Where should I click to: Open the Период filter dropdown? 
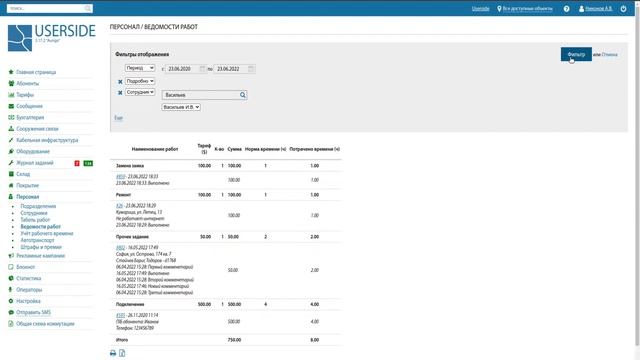[x=140, y=68]
